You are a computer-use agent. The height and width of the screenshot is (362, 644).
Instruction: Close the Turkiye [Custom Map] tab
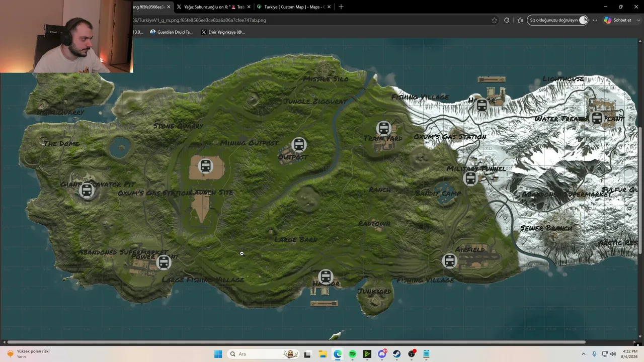(x=329, y=7)
